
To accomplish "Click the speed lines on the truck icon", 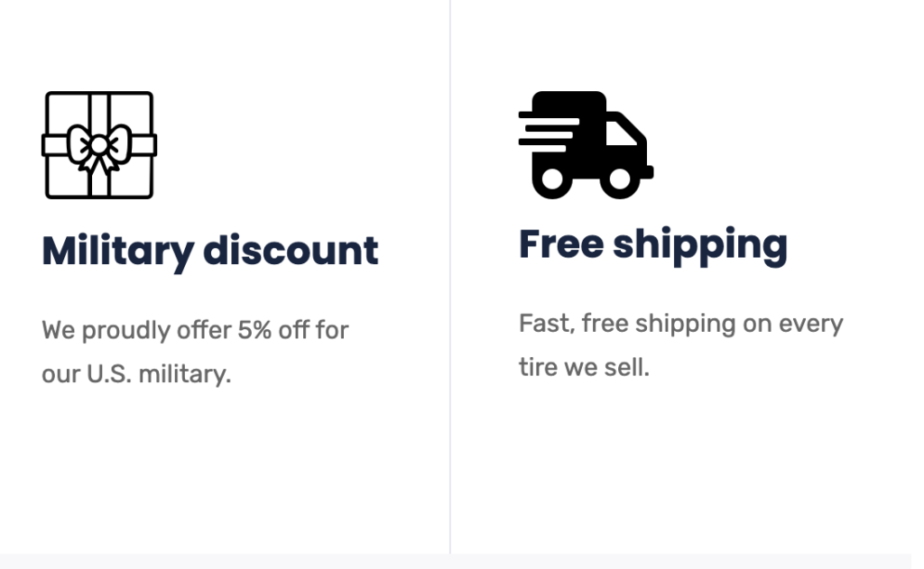I will 549,132.
